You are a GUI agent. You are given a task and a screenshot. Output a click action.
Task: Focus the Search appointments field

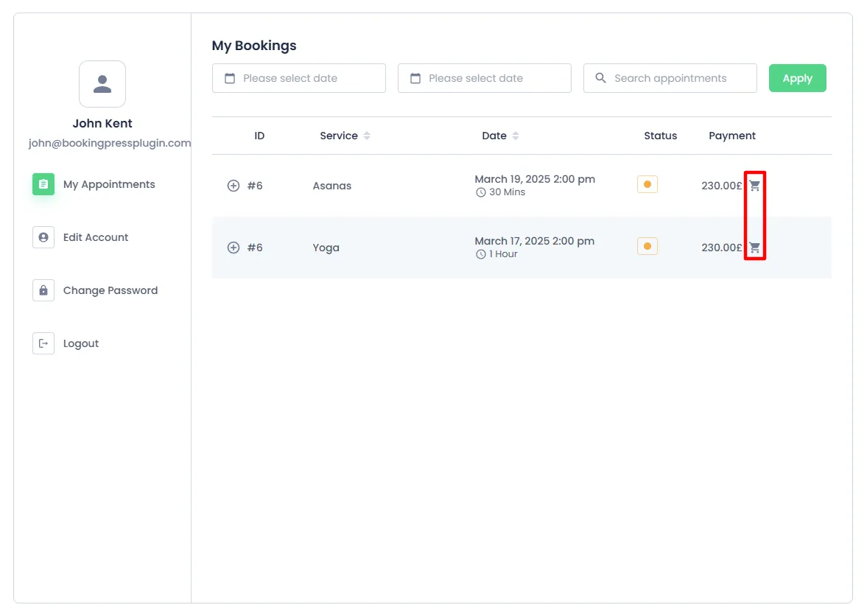pos(670,78)
